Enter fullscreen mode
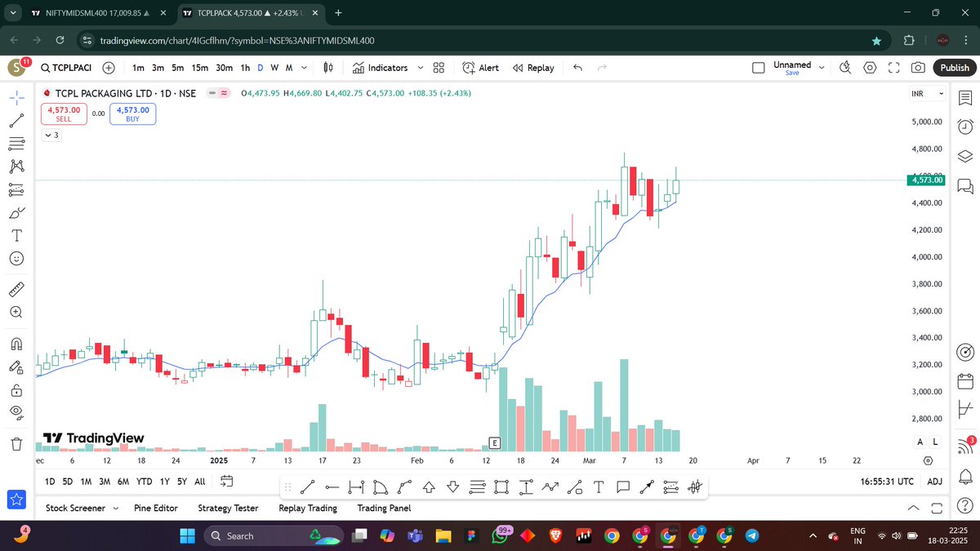980x551 pixels. [894, 68]
